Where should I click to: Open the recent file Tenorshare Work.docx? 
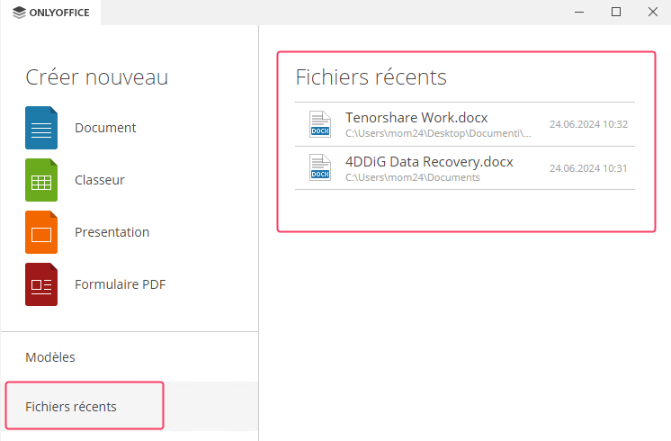416,117
